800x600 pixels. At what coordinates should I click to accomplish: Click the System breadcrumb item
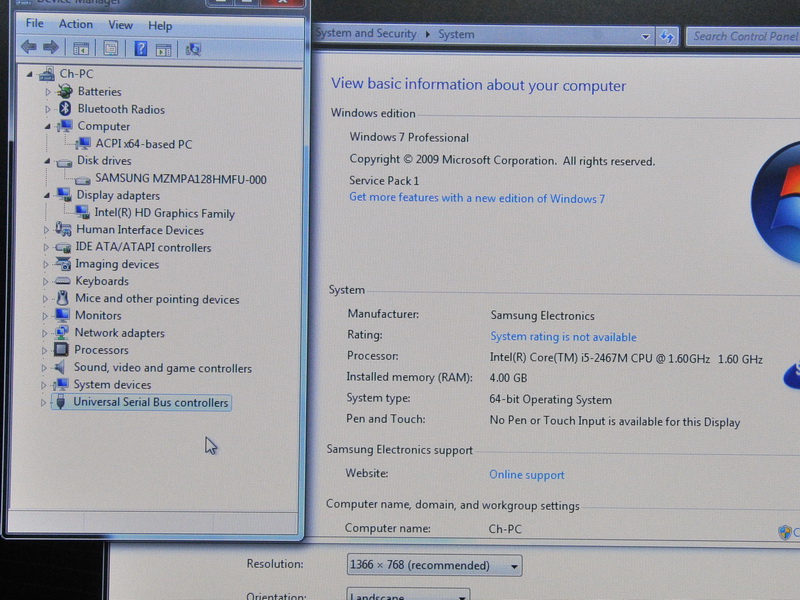click(x=456, y=34)
